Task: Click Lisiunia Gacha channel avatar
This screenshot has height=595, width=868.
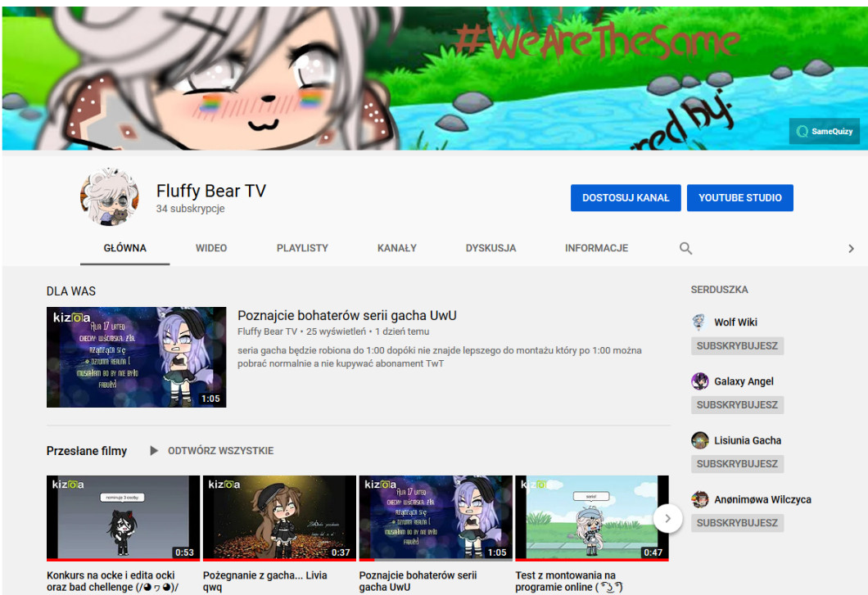Action: pyautogui.click(x=699, y=440)
